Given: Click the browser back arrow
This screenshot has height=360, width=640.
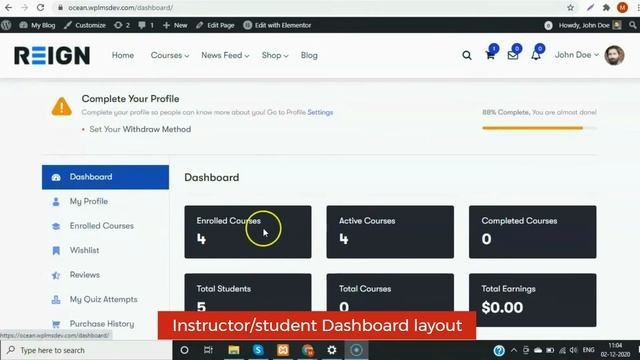Looking at the screenshot, I should pyautogui.click(x=8, y=7).
